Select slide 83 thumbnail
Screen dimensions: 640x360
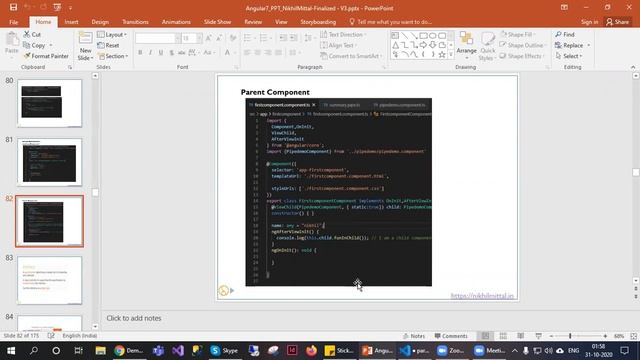coord(49,280)
